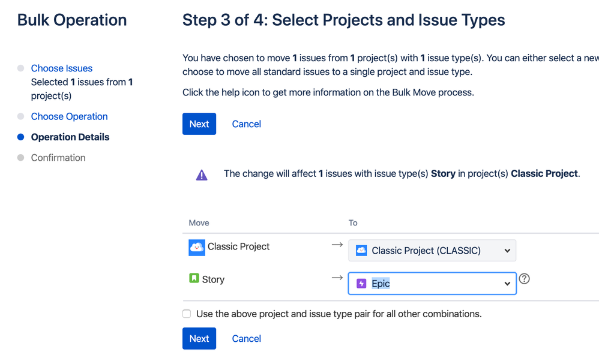Click the purple warning triangle icon
This screenshot has height=364, width=599.
point(202,175)
